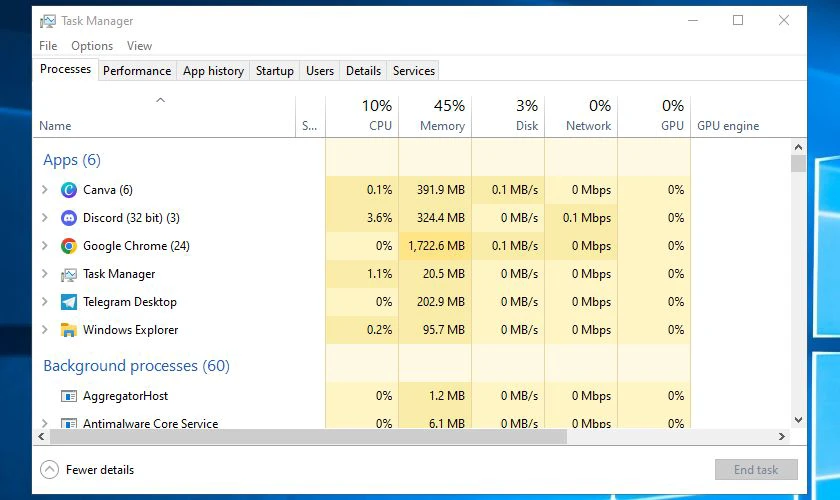Click the Telegram Desktop icon

click(x=69, y=302)
